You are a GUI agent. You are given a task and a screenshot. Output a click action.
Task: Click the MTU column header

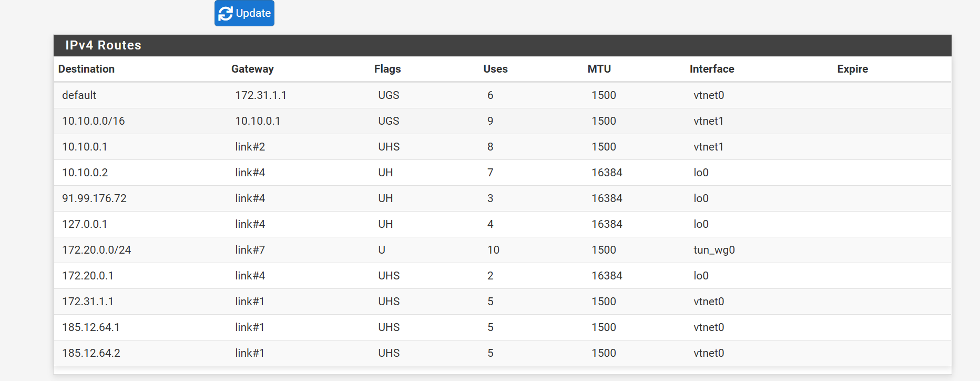tap(599, 69)
